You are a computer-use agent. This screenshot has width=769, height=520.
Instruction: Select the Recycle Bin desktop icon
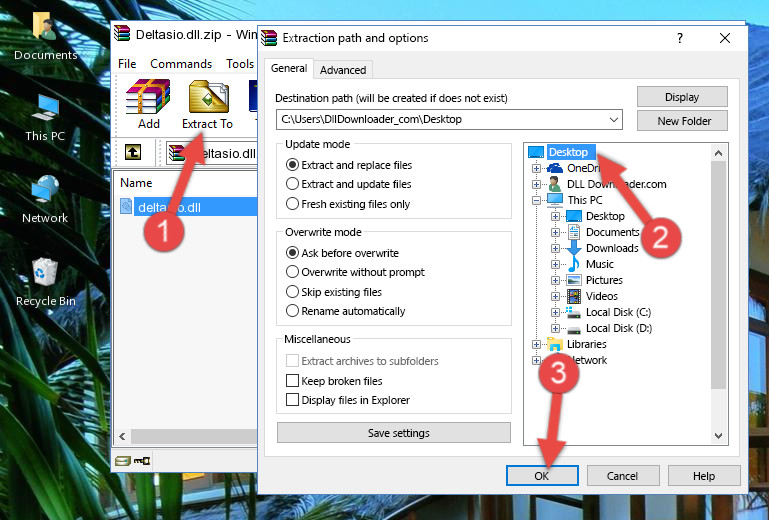point(45,283)
